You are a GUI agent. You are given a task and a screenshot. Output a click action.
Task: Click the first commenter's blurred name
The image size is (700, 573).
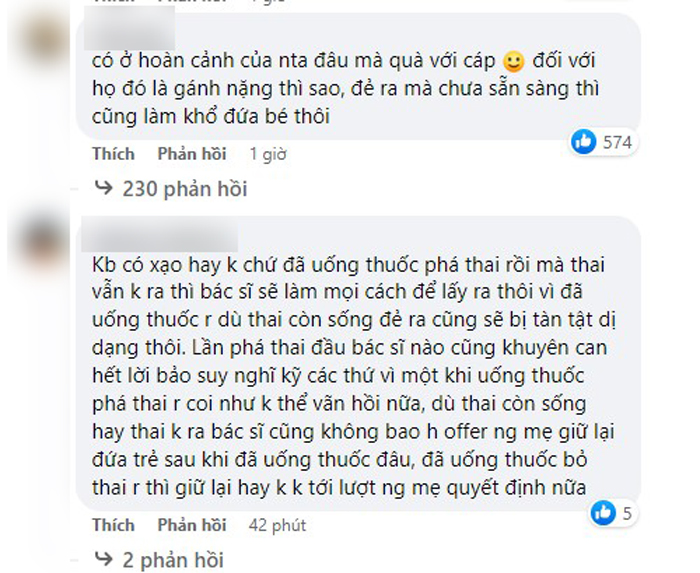point(129,28)
